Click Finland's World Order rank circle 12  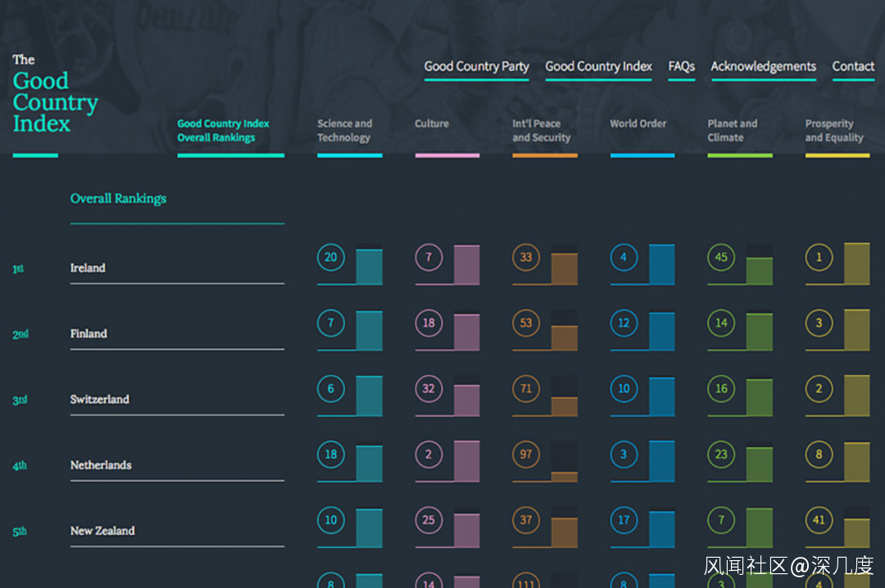pos(624,323)
